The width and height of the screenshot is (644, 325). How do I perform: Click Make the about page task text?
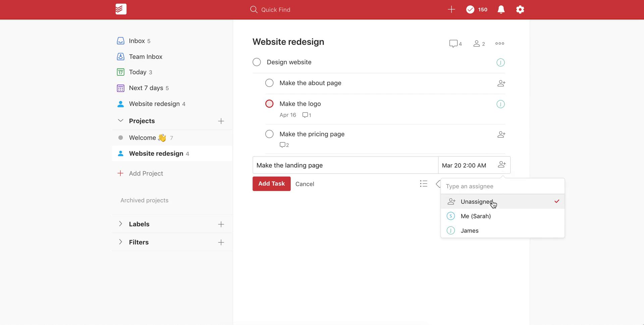point(310,83)
